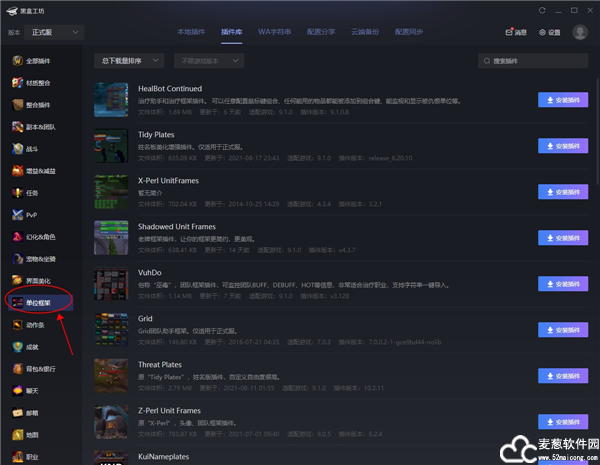This screenshot has height=465, width=600.
Task: Open the 不限游戏版本 game version dropdown
Action: coord(209,60)
